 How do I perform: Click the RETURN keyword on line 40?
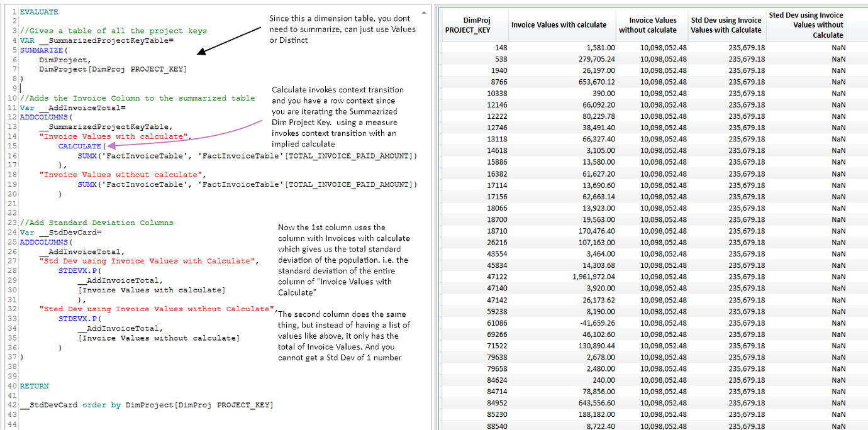pyautogui.click(x=34, y=385)
